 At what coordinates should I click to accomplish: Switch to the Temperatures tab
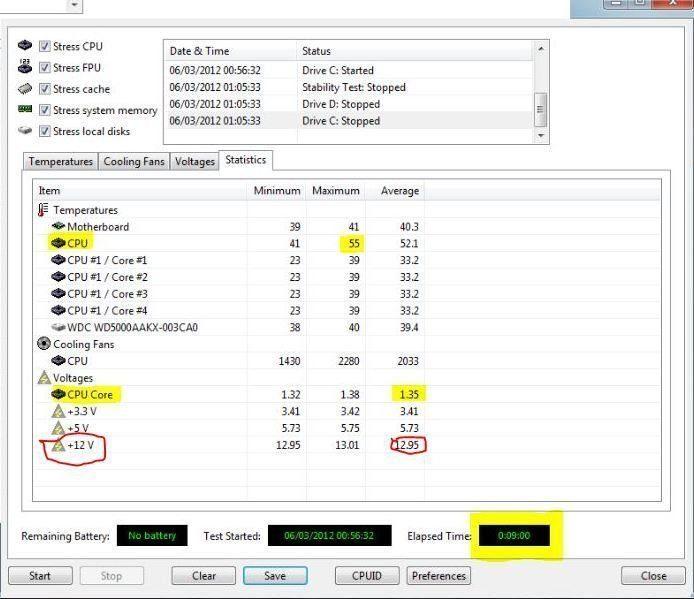(x=61, y=162)
